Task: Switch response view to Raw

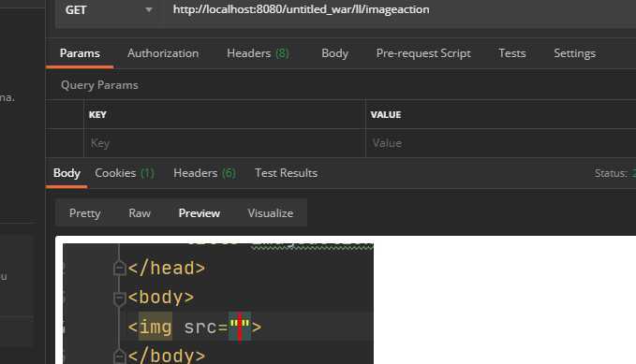Action: point(140,212)
